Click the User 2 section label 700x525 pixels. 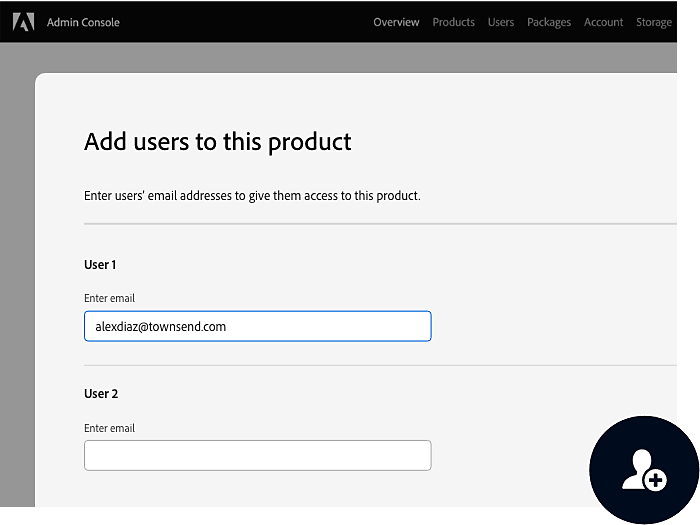click(101, 394)
